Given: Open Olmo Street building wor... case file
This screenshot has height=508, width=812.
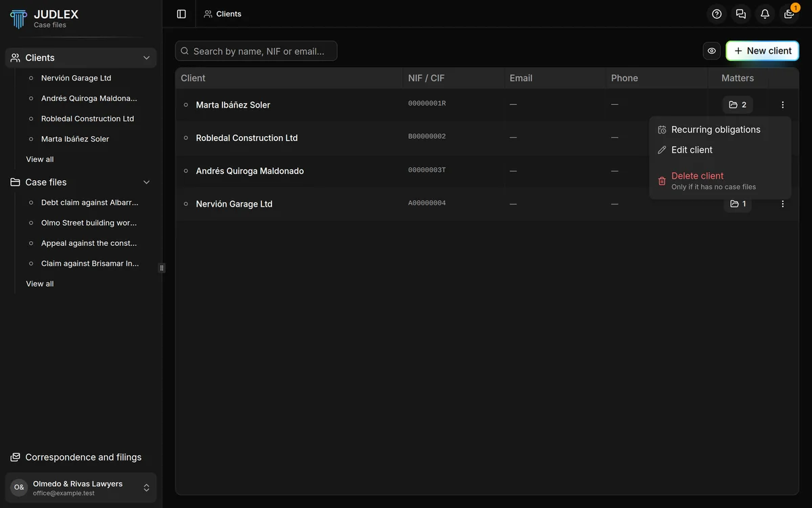Looking at the screenshot, I should pos(89,223).
